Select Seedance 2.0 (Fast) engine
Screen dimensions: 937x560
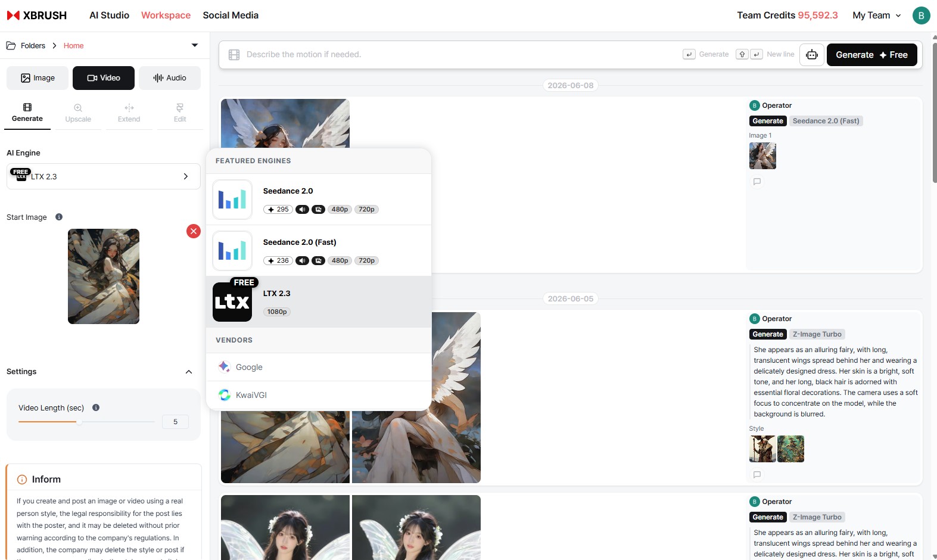319,251
